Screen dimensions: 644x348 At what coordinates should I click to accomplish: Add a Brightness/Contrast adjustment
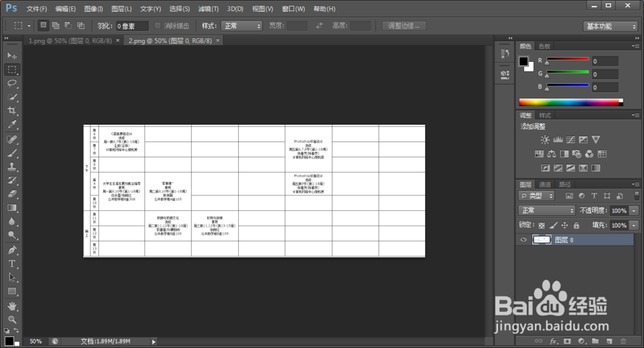545,140
